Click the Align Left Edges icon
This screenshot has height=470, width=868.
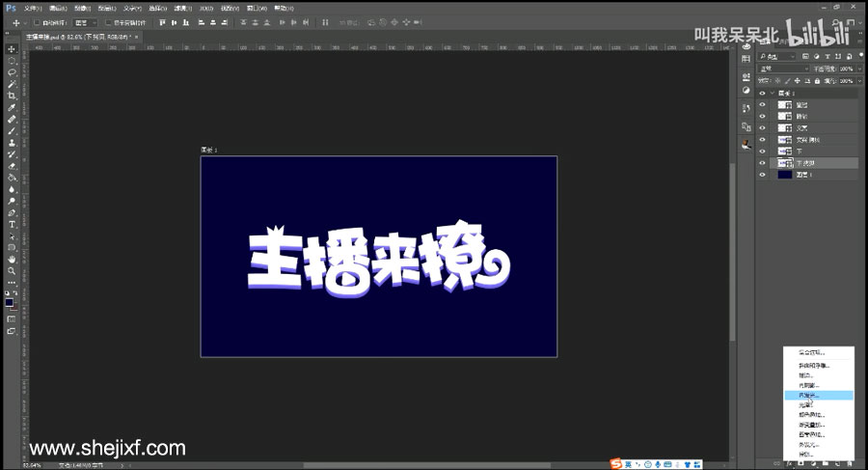tap(202, 22)
